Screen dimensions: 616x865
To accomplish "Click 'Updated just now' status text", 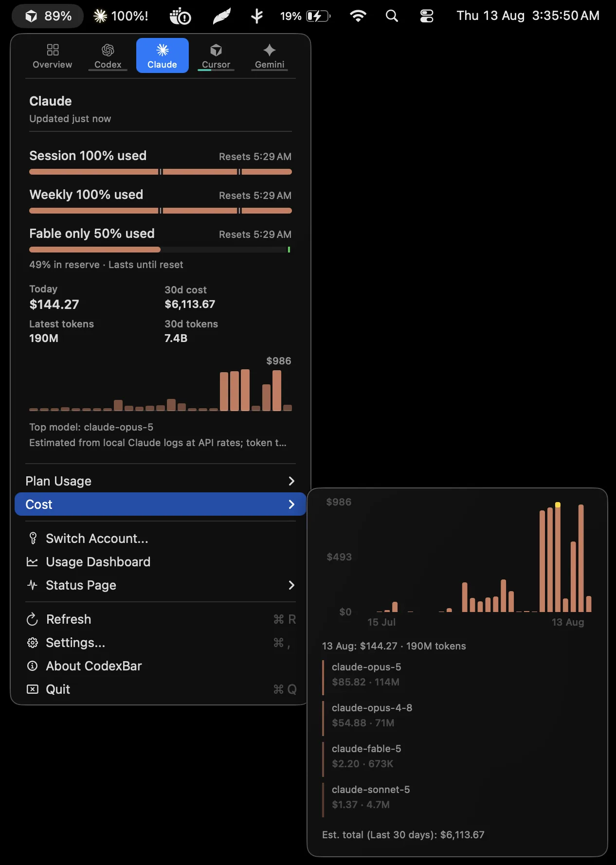I will click(70, 119).
